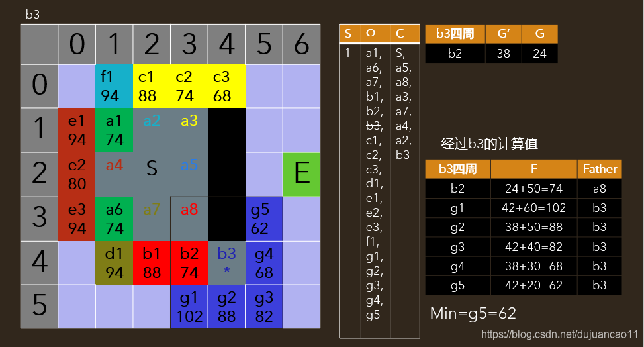Click the b3 cell marked with asterisk

[x=226, y=263]
